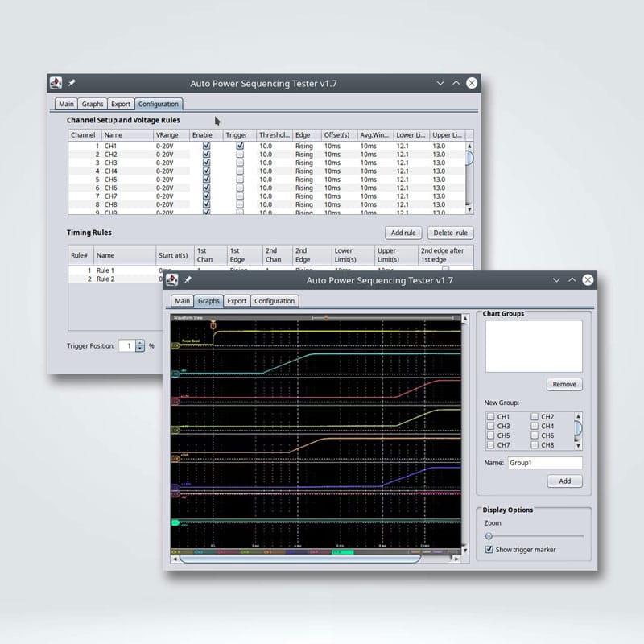
Task: Click the orange trigger marker atop the waveform
Action: click(x=213, y=324)
